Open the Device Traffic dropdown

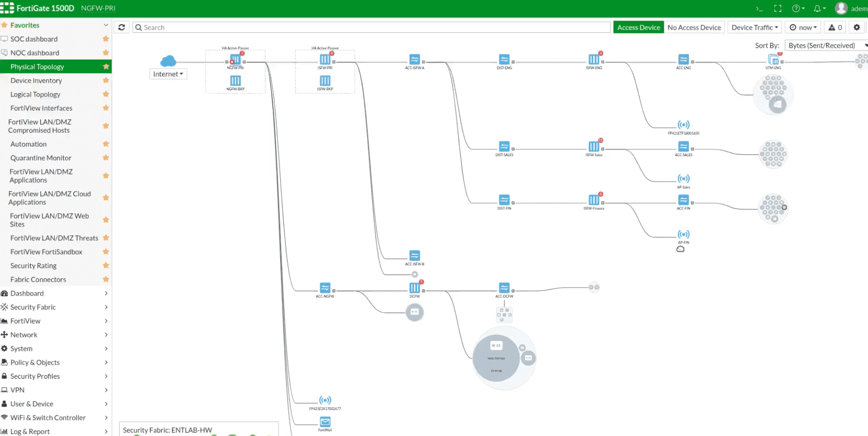point(754,27)
